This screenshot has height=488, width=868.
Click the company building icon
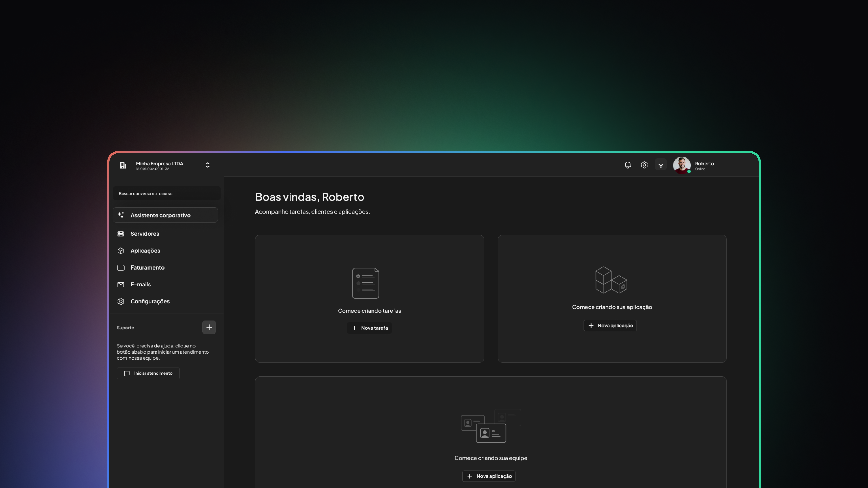[123, 165]
